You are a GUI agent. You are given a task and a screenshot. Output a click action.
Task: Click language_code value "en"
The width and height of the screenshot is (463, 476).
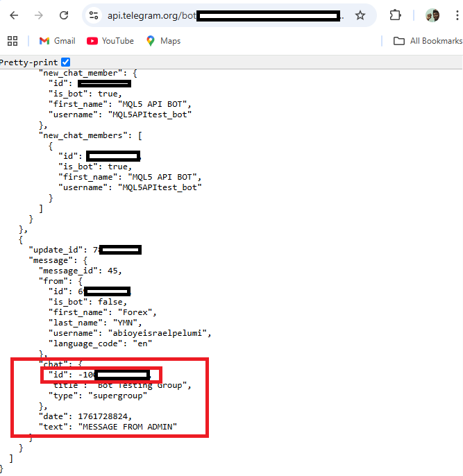(142, 343)
